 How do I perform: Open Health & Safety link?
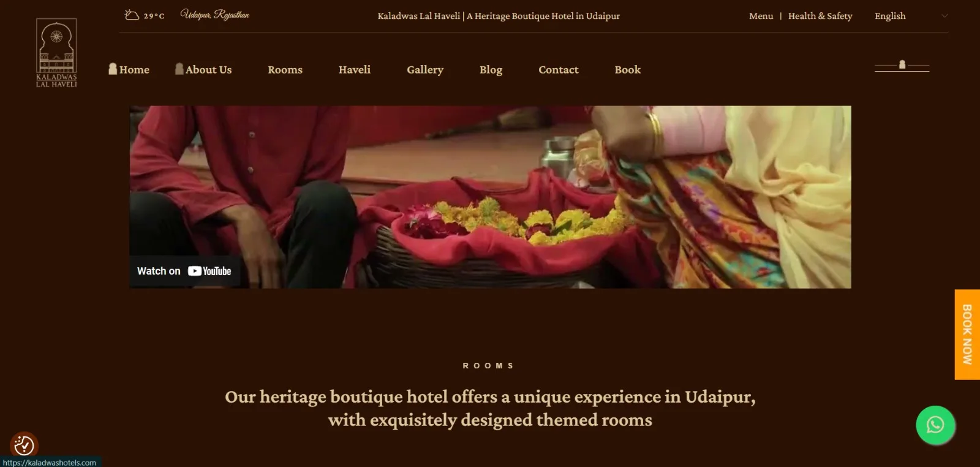coord(820,16)
